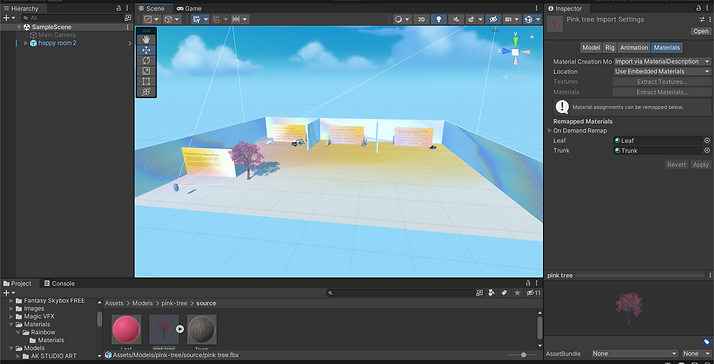The image size is (714, 364).
Task: Click the Models breadcrumb in Project path
Action: coord(142,303)
